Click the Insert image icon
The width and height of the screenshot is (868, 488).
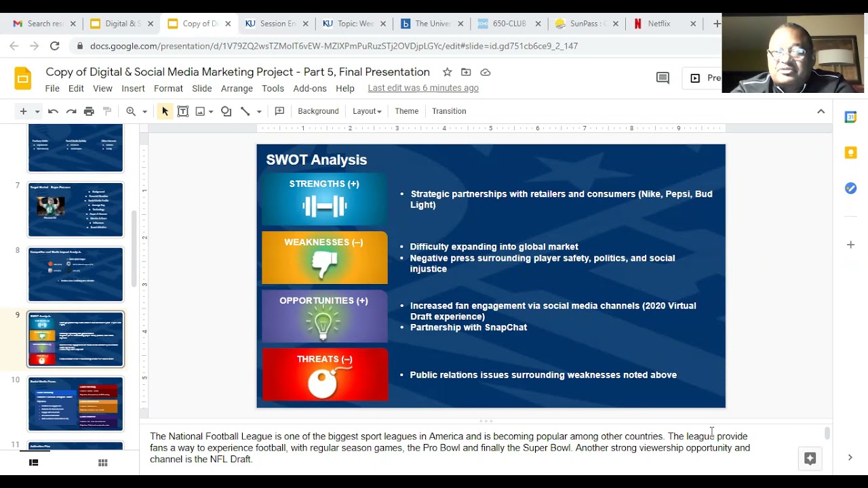pyautogui.click(x=200, y=111)
